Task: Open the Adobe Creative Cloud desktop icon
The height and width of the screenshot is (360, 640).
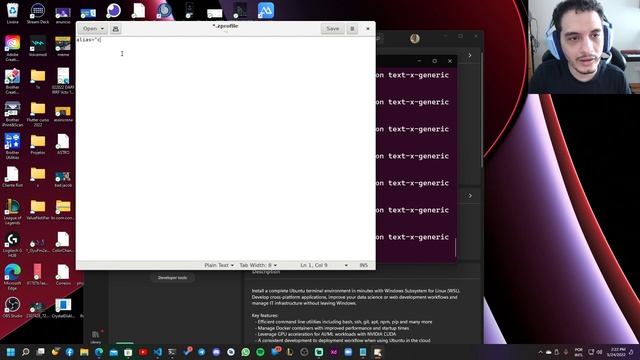Action: tap(13, 48)
